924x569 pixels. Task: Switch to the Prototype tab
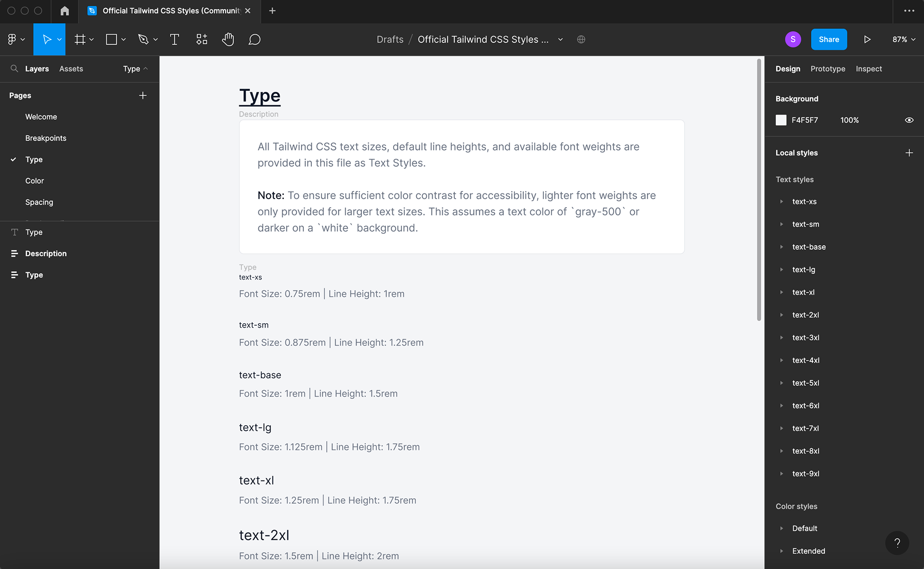coord(828,69)
